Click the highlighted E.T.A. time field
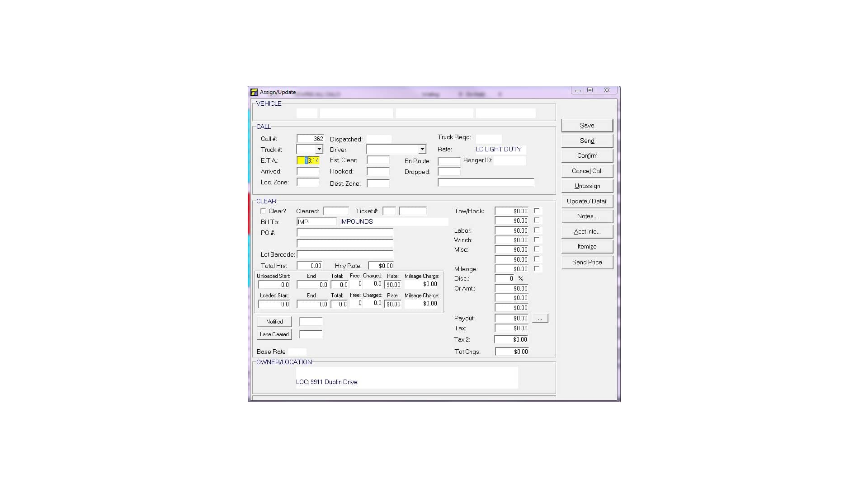868x488 pixels. coord(308,160)
